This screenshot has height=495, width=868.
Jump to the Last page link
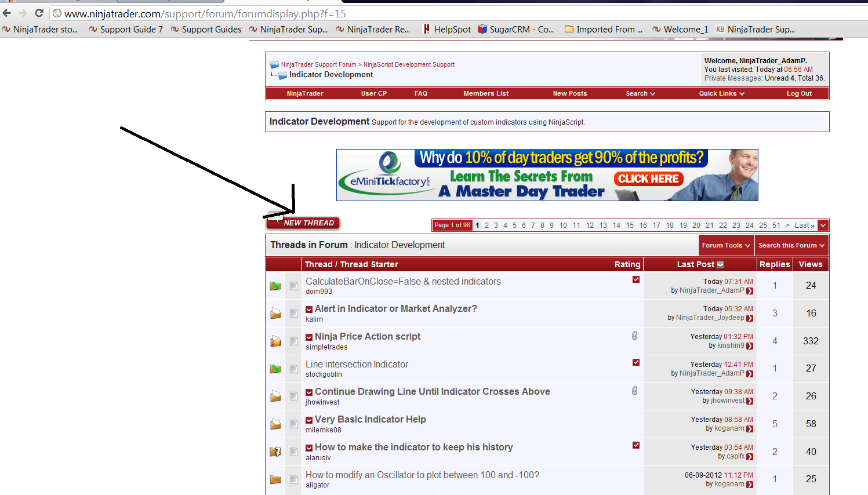(x=805, y=225)
